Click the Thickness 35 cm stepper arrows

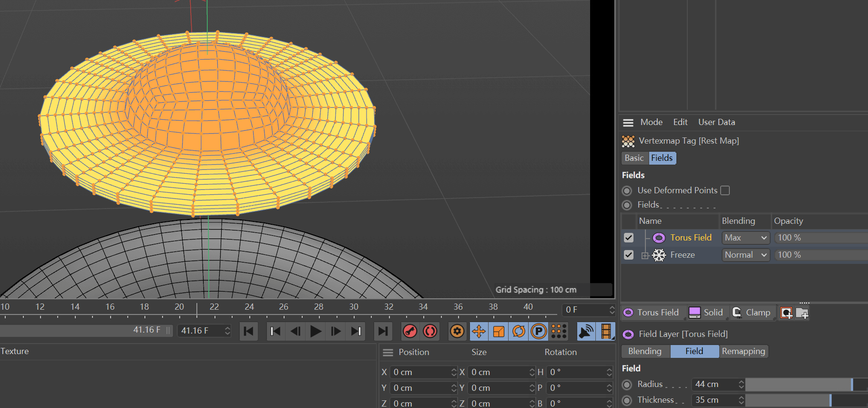click(x=741, y=400)
